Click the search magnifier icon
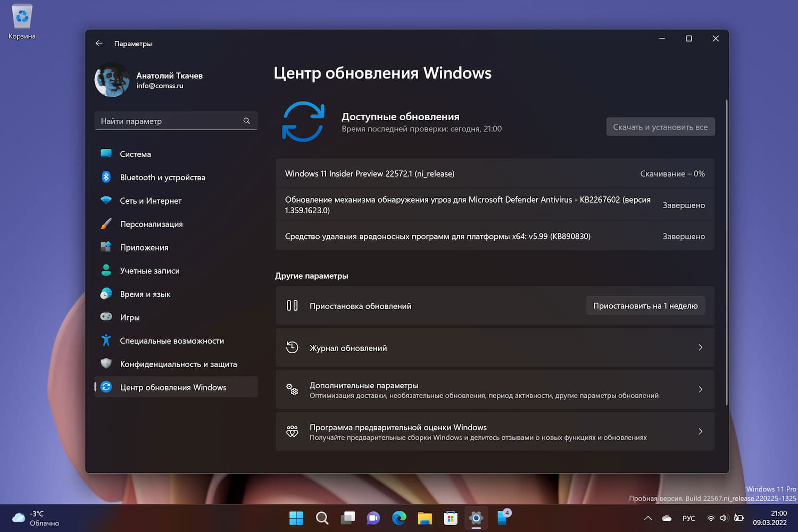Image resolution: width=798 pixels, height=532 pixels. pos(322,518)
